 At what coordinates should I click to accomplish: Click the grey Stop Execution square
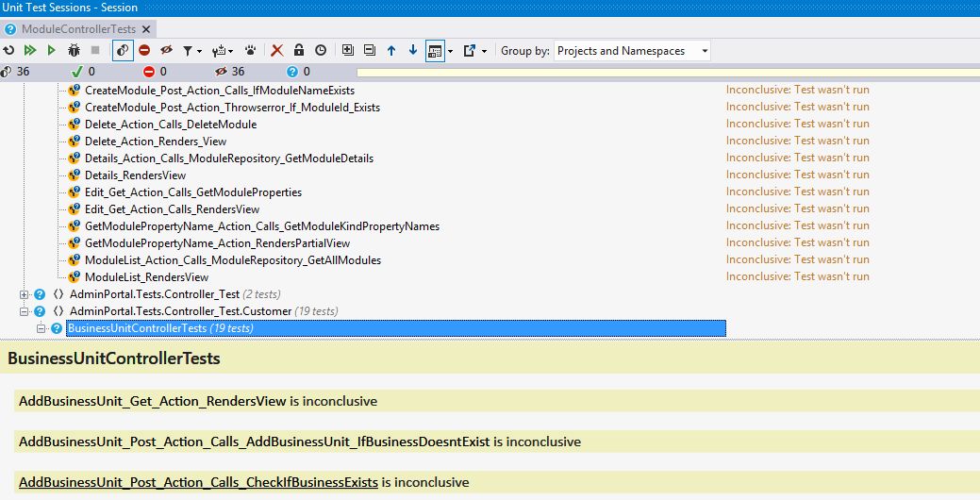[95, 51]
